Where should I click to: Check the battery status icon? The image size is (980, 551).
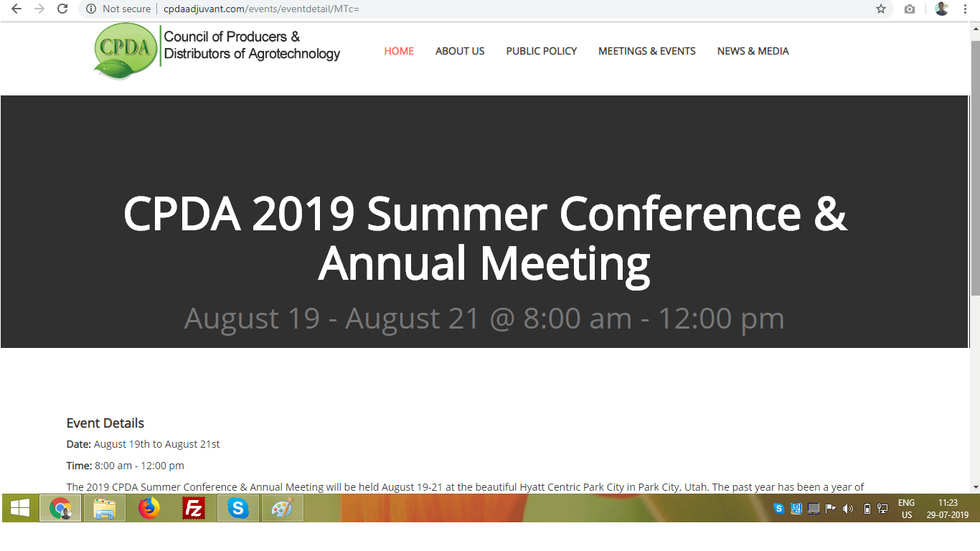point(867,509)
